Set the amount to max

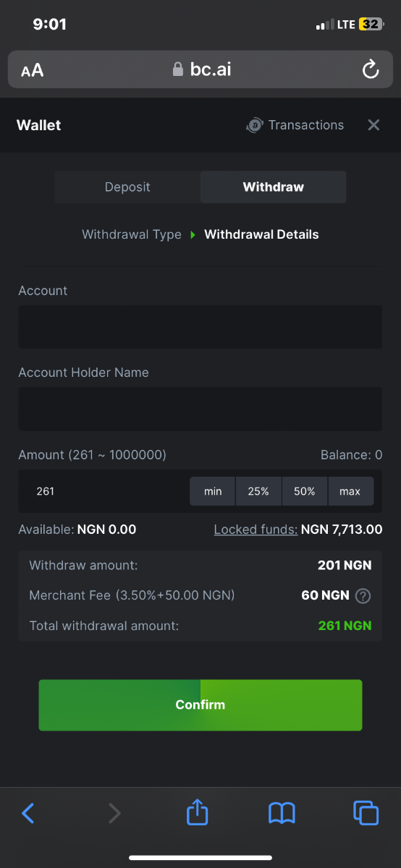coord(350,491)
